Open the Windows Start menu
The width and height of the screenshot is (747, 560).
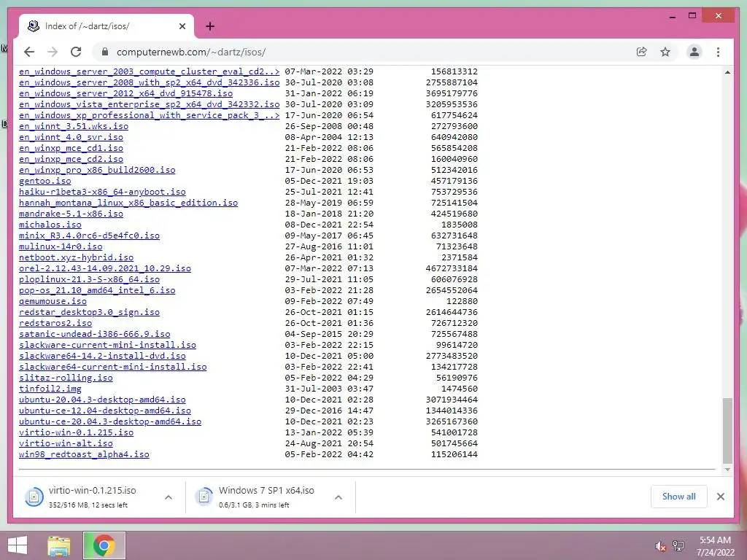[x=18, y=545]
